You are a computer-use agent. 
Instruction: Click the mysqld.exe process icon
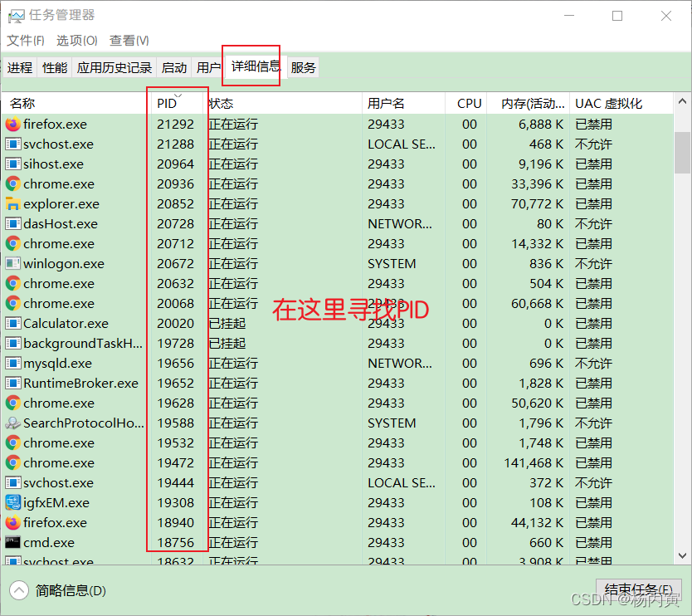(12, 363)
